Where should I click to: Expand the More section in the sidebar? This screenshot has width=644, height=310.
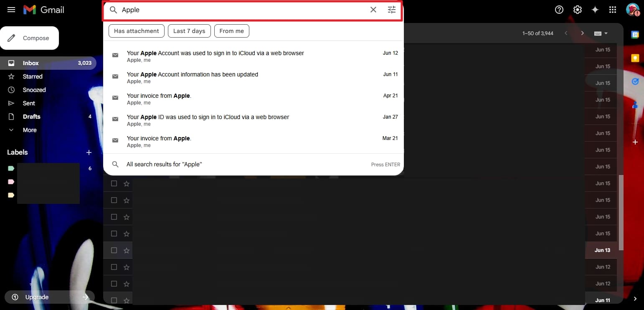pyautogui.click(x=29, y=130)
